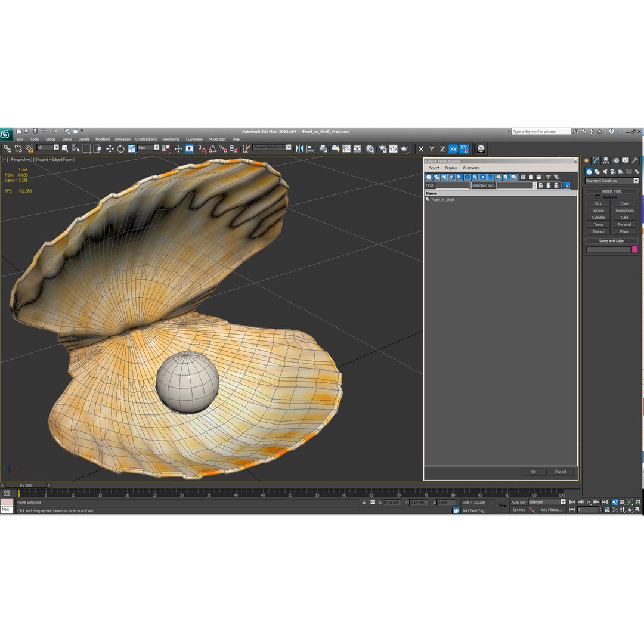
Task: Activate the Select and Move tool
Action: click(x=110, y=148)
